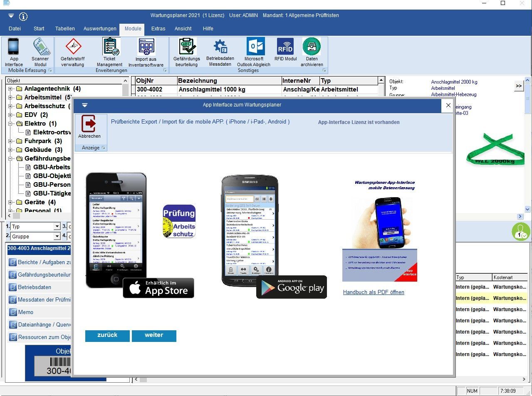
Task: Open the Scanner Modul tool
Action: click(x=40, y=52)
